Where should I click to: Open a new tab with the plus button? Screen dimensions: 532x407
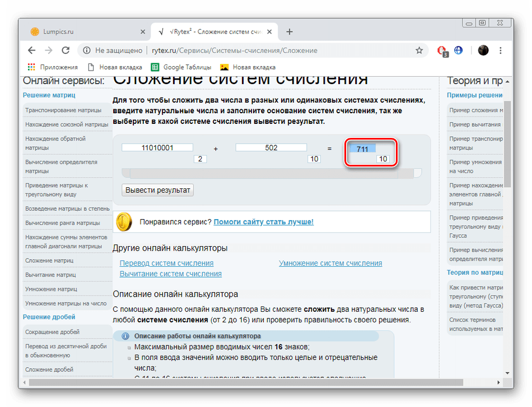pos(290,31)
